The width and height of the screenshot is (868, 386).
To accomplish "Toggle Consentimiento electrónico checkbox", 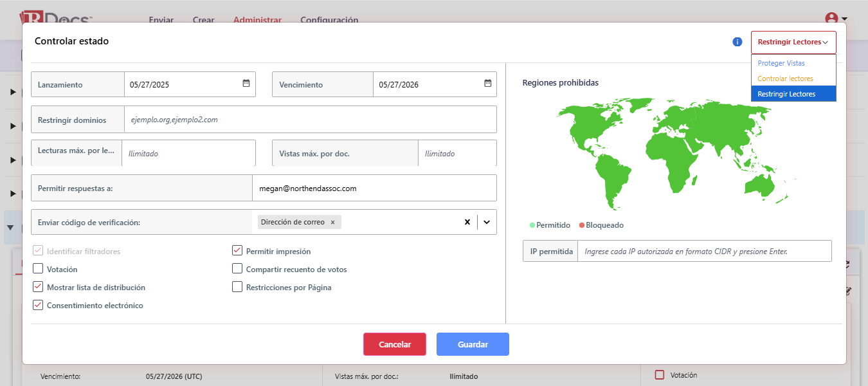I will (x=38, y=305).
